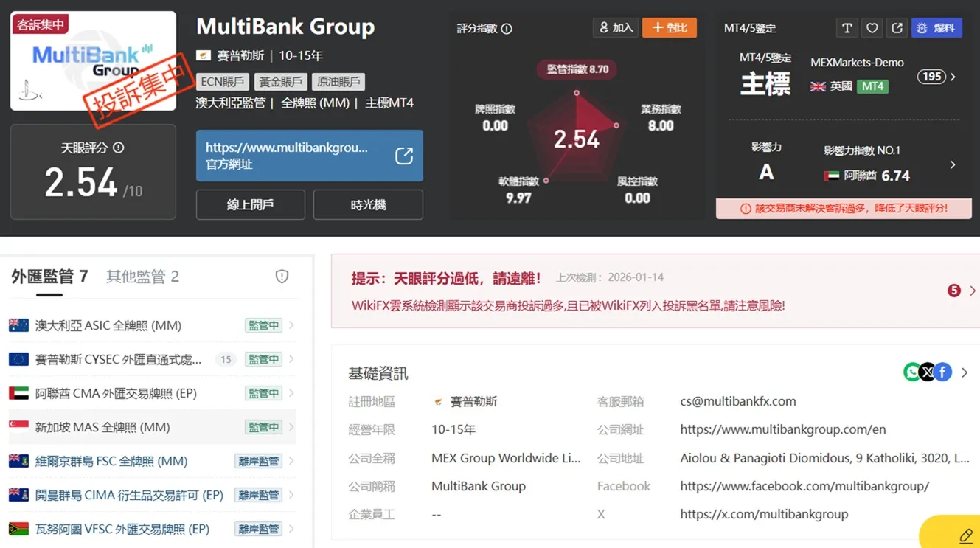Open the multibankgroup.com/en link
Viewport: 980px width, 548px height.
783,429
